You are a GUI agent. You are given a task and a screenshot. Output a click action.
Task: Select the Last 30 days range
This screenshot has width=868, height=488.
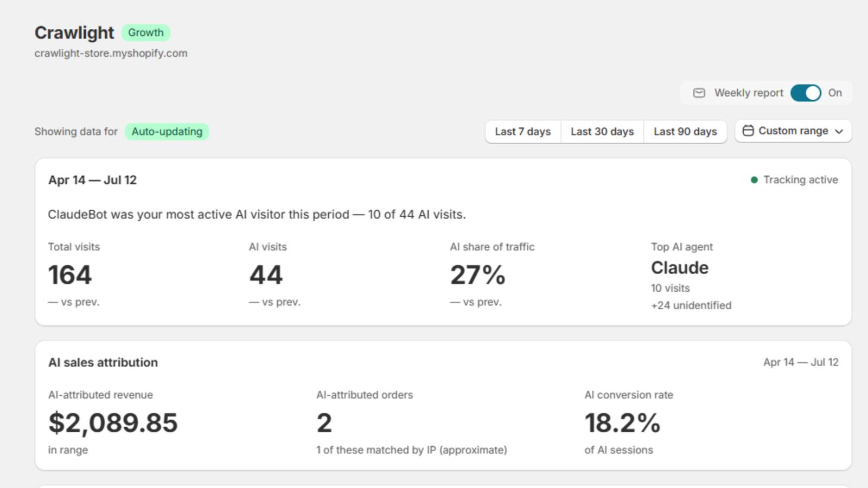pos(602,132)
